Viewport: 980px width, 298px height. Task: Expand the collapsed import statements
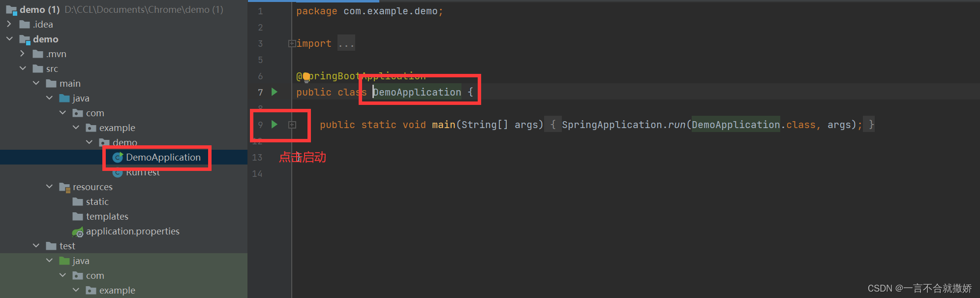292,43
